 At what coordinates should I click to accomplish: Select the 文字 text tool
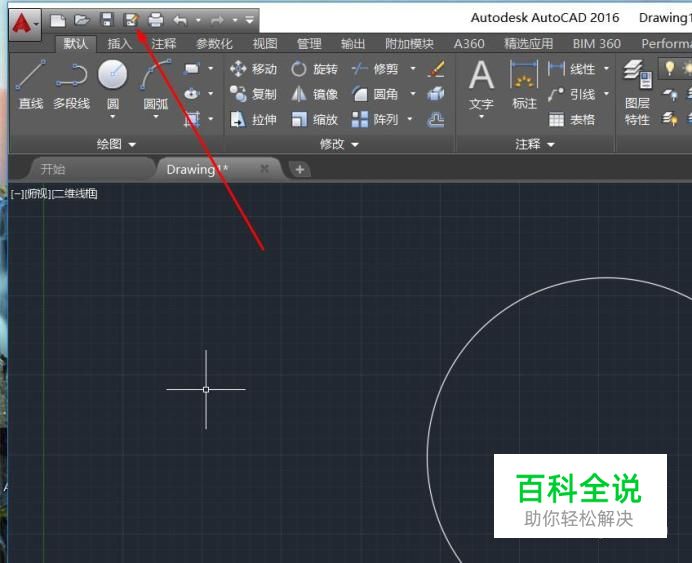pos(481,84)
